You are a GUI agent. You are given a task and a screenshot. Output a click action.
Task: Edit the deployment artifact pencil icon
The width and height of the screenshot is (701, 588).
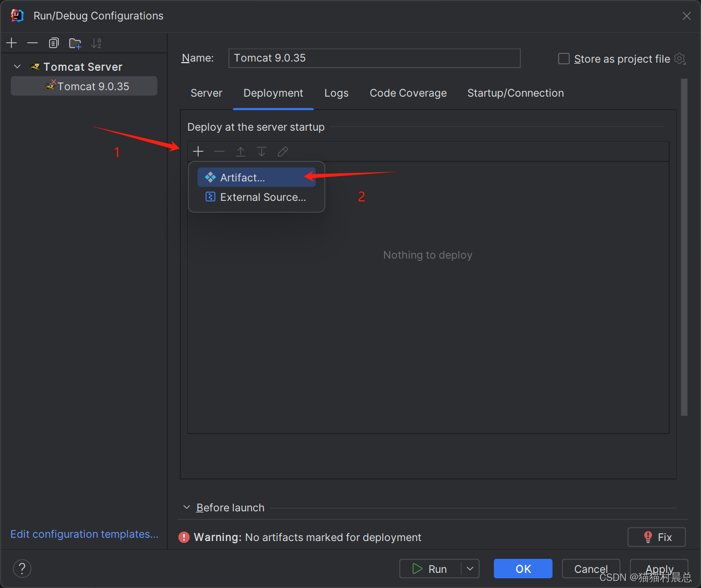pos(283,152)
